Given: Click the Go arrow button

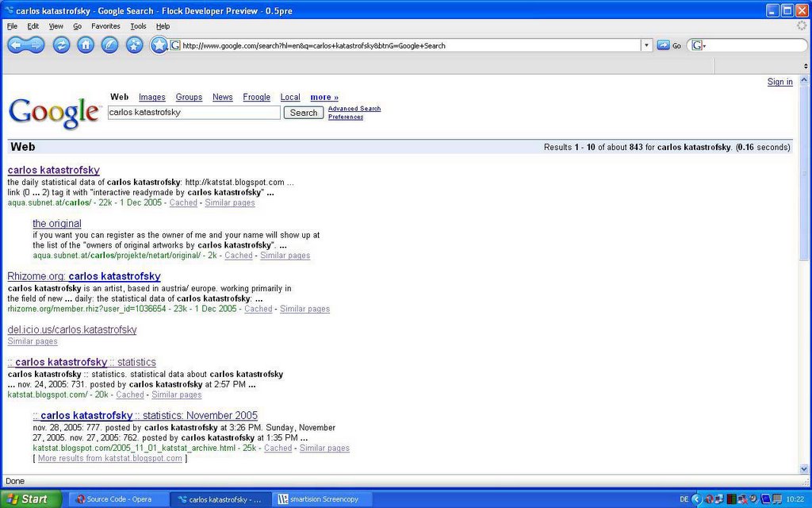Looking at the screenshot, I should pos(664,45).
